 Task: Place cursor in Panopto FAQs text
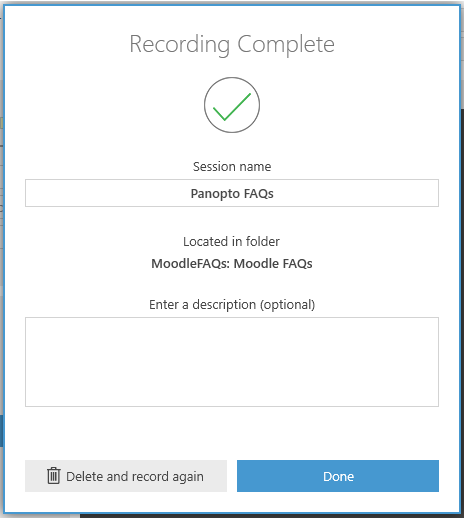coord(232,193)
